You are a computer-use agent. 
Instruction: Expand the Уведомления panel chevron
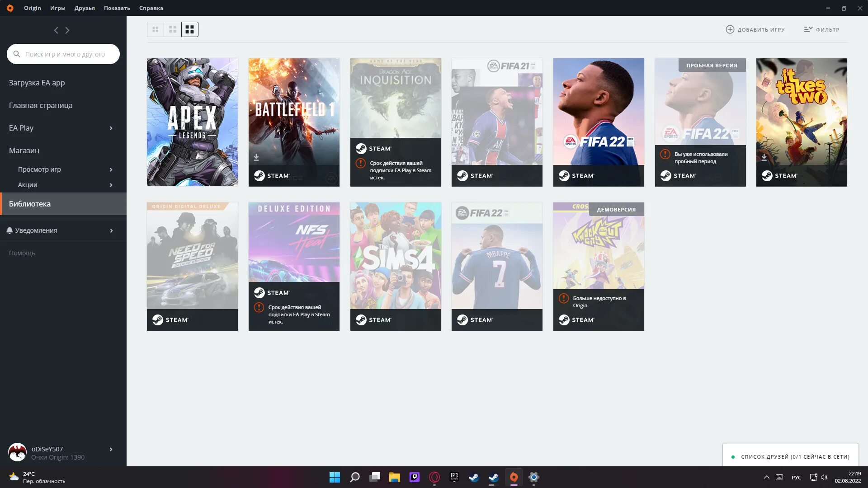point(111,231)
